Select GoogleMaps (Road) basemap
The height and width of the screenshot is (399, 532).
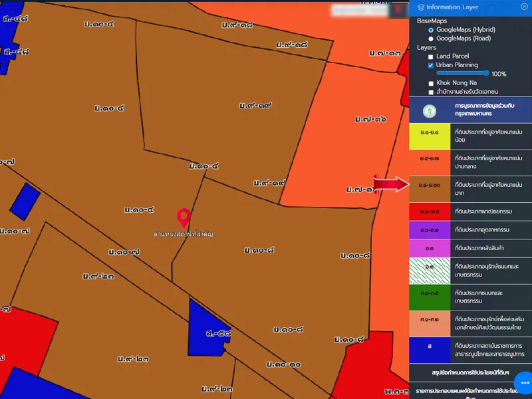431,39
